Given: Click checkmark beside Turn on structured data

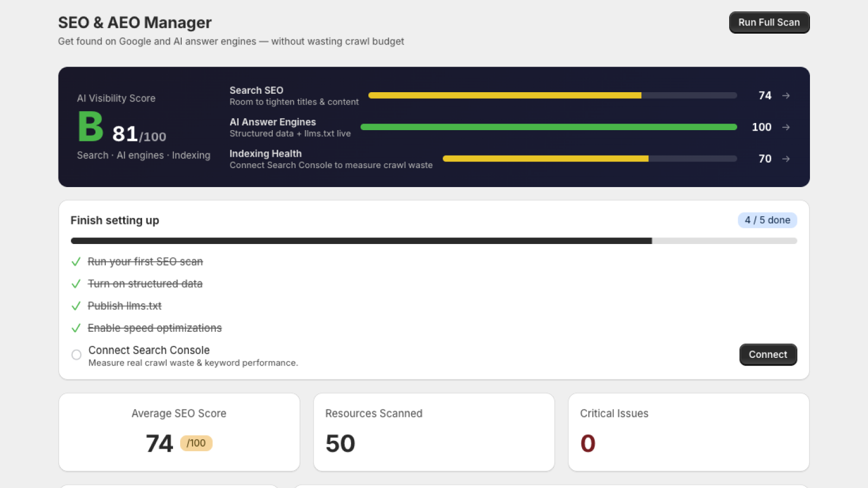Looking at the screenshot, I should (76, 284).
